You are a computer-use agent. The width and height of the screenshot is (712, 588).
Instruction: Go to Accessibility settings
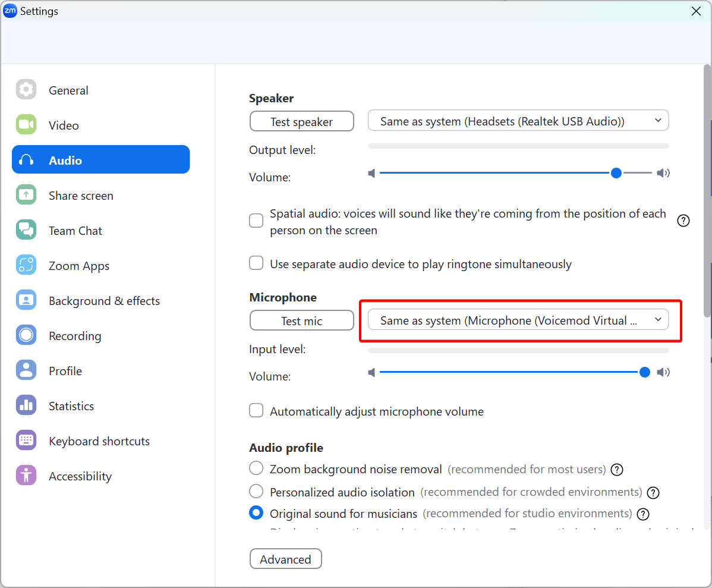[101, 476]
